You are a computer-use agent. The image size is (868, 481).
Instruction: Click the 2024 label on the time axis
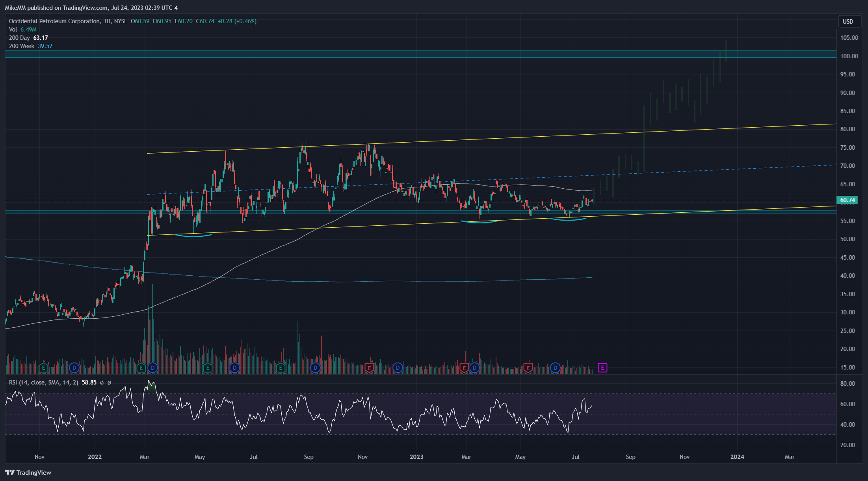tap(737, 457)
